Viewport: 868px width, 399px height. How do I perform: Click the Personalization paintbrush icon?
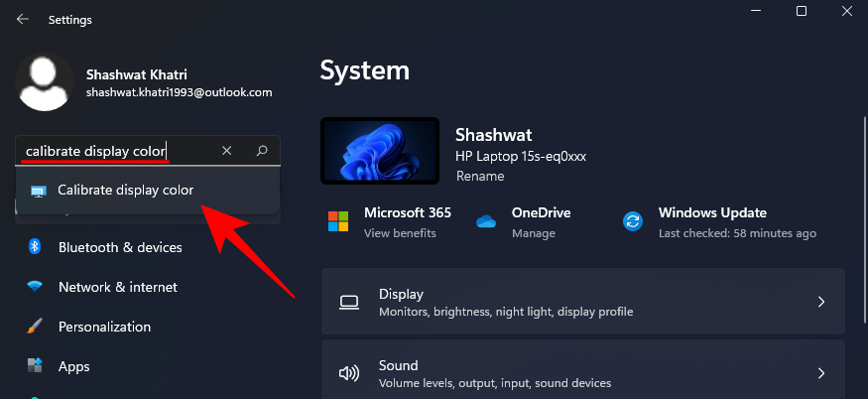click(36, 327)
